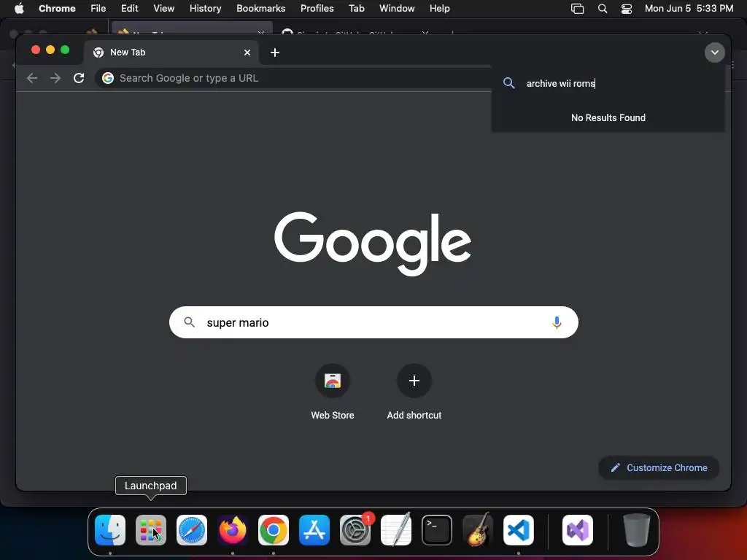Screen dimensions: 747x560
Task: Open the Trash in the dock
Action: point(636,530)
